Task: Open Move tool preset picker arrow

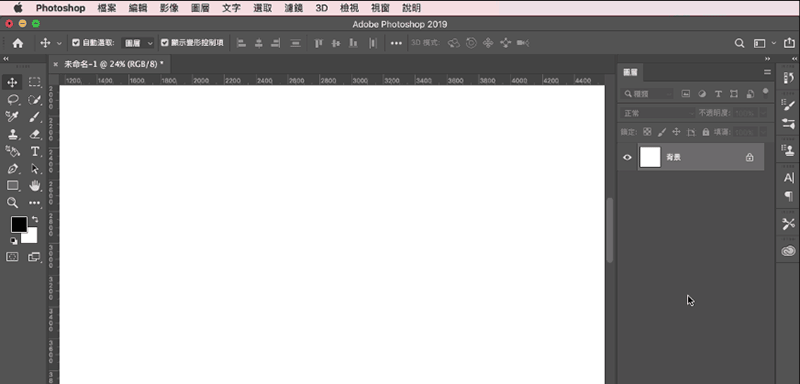Action: pos(59,43)
